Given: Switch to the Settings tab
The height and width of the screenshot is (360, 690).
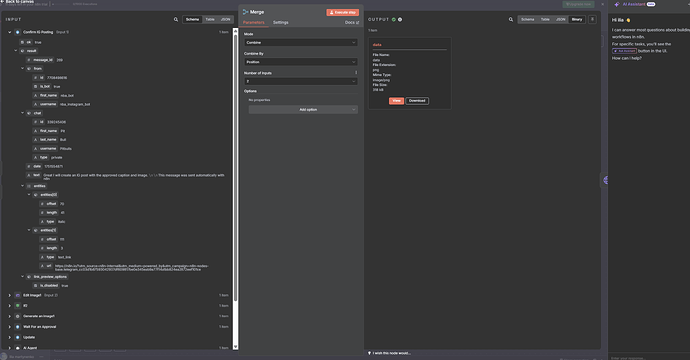Looking at the screenshot, I should [280, 22].
